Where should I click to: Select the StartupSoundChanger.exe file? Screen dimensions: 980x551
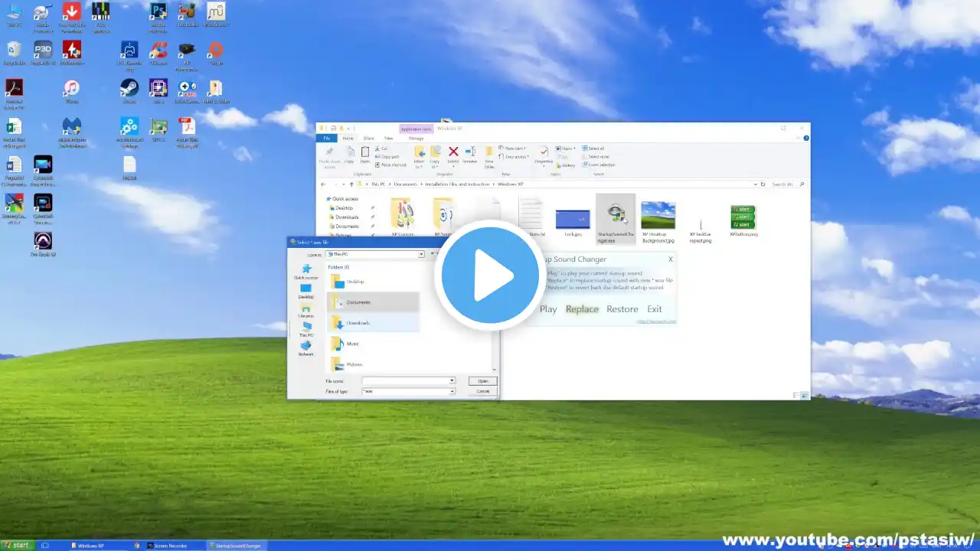[x=616, y=219]
